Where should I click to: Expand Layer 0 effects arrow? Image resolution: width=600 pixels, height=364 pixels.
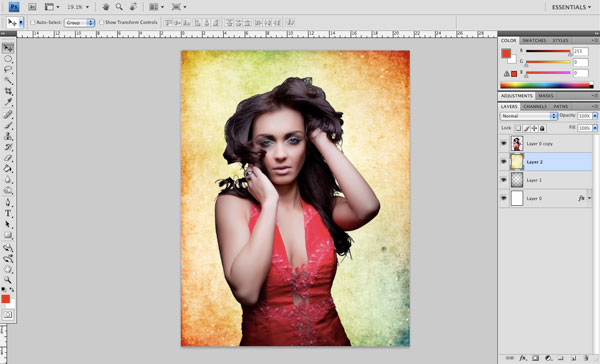click(589, 198)
